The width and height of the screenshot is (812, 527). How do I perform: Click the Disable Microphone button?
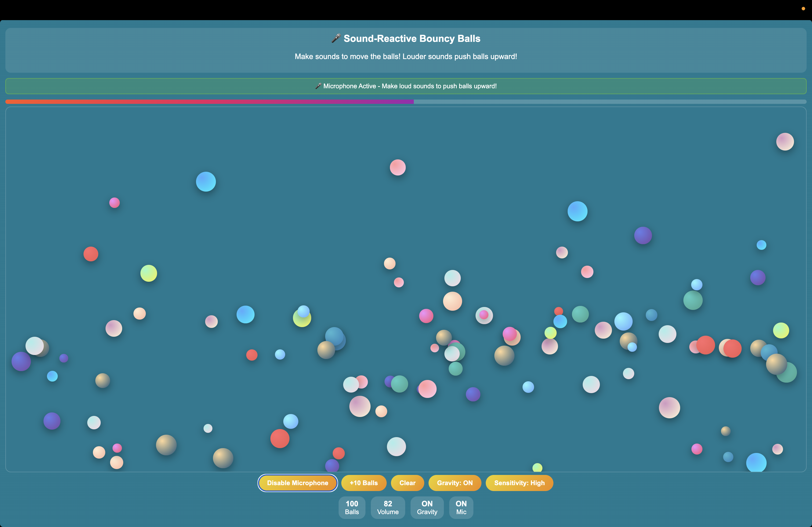(298, 483)
